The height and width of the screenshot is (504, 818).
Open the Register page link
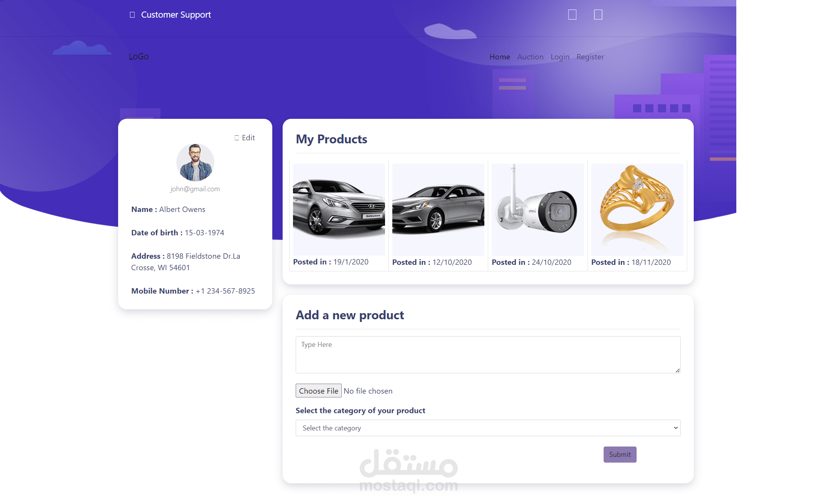tap(590, 57)
